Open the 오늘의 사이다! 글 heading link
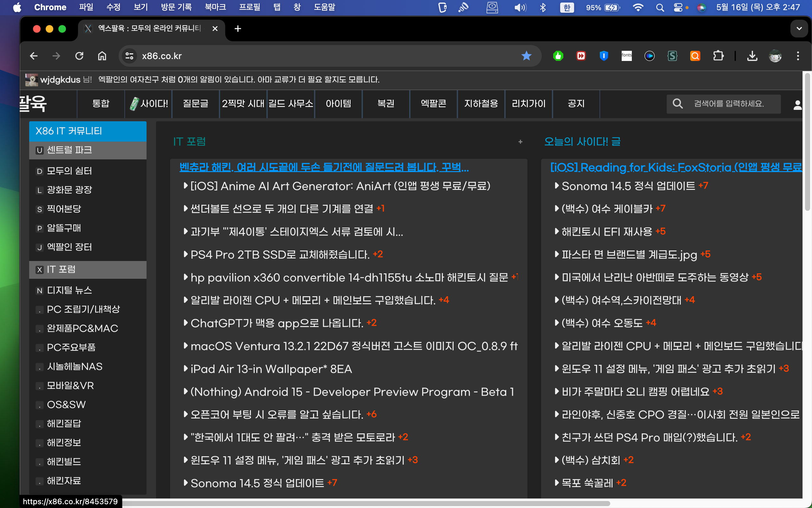The width and height of the screenshot is (812, 508). [582, 142]
